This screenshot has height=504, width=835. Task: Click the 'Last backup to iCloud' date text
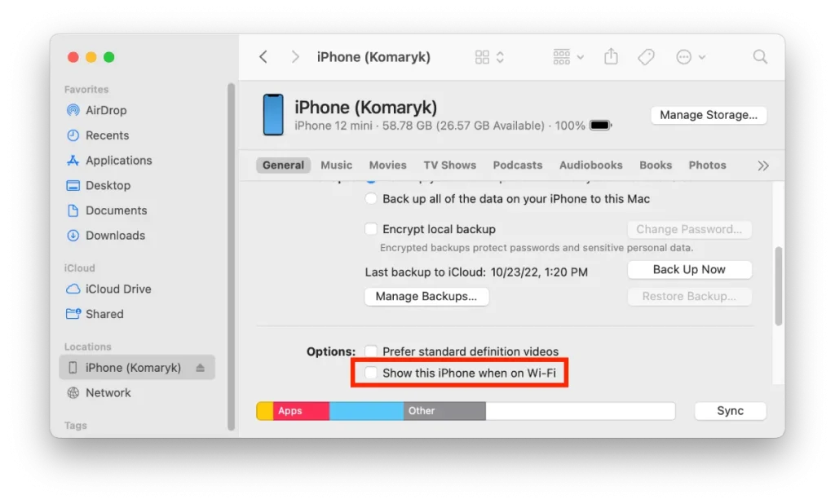pos(476,272)
